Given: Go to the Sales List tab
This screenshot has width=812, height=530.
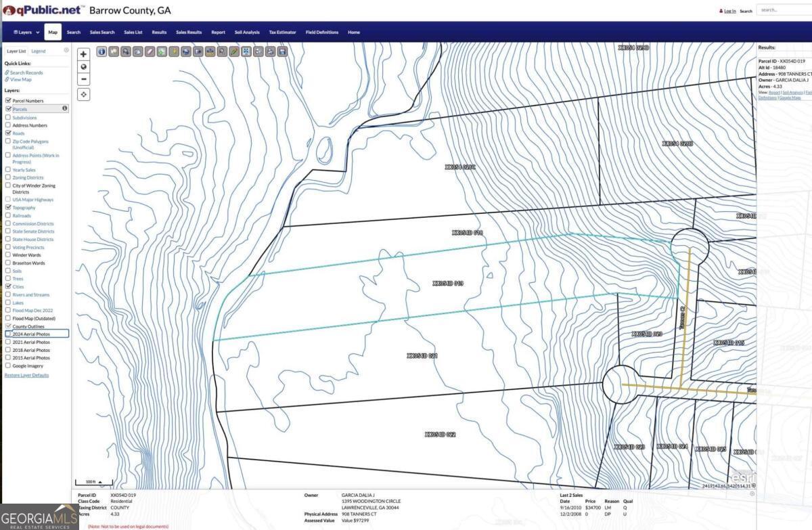Looking at the screenshot, I should pyautogui.click(x=133, y=32).
